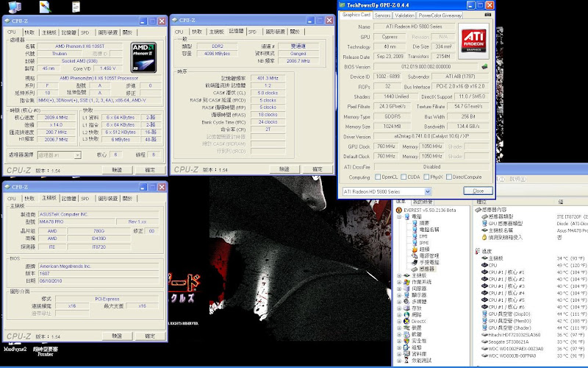The width and height of the screenshot is (588, 368).
Task: Open the 處理器選擇 dropdown in CPU-Z
Action: click(x=78, y=155)
